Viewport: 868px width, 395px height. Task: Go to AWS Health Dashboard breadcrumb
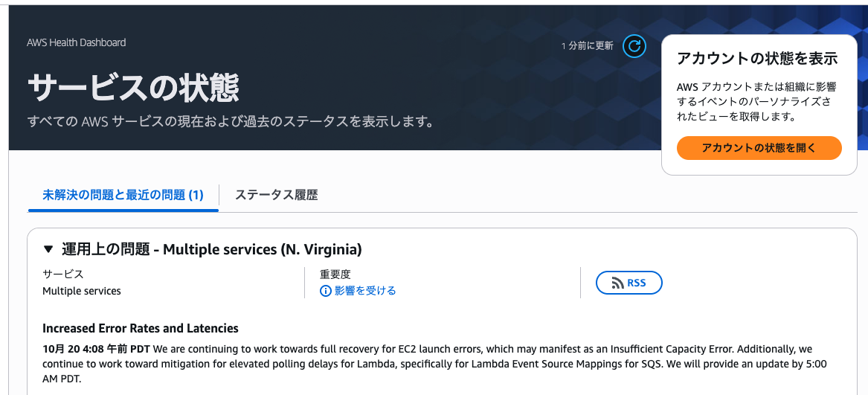coord(76,42)
